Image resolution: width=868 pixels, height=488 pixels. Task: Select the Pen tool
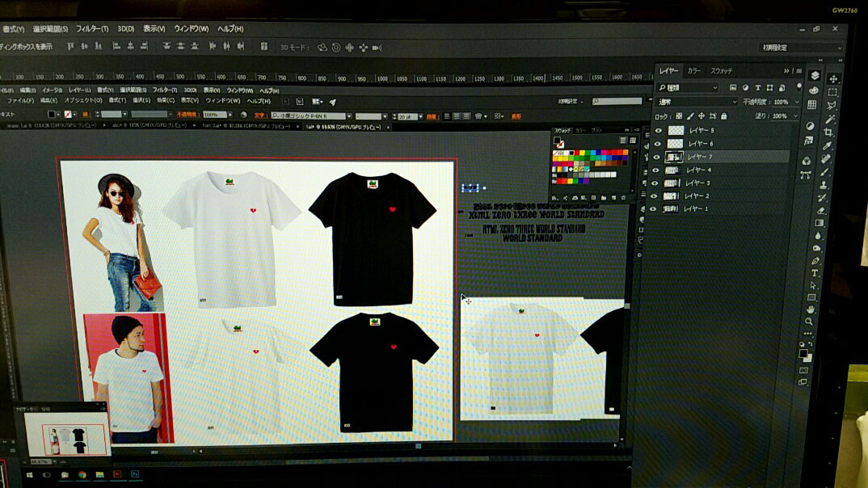point(816,261)
